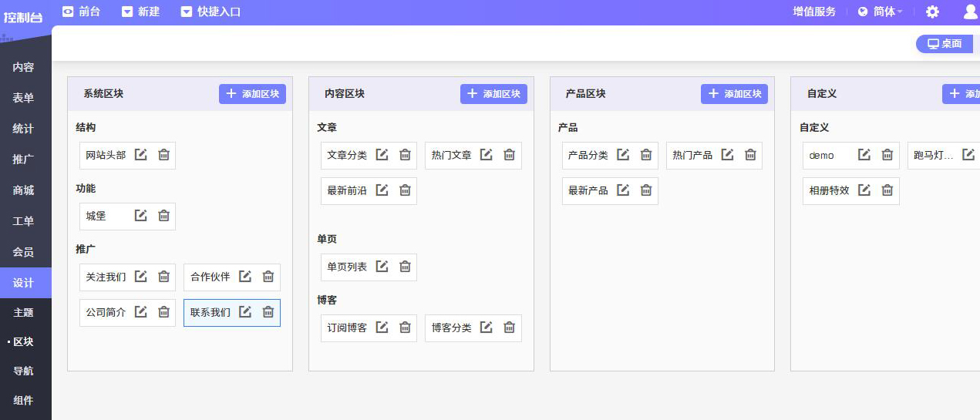
Task: Edit the 产品分类 block
Action: click(x=623, y=154)
